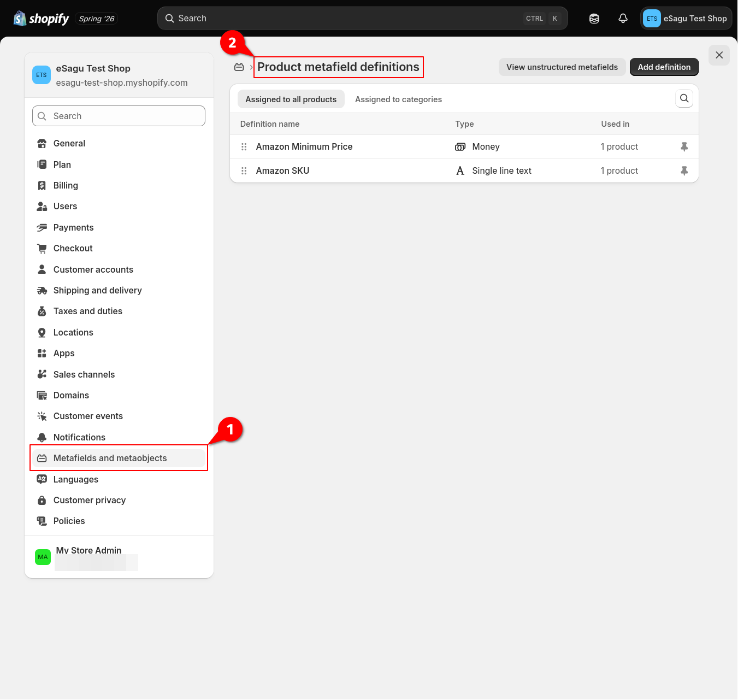Click the top global Search bar
The width and height of the screenshot is (738, 700).
(x=363, y=19)
